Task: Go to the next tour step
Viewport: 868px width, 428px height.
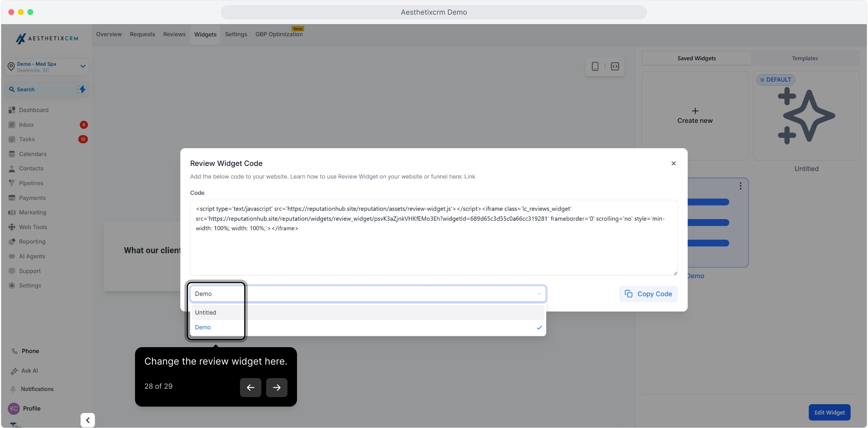Action: click(277, 388)
